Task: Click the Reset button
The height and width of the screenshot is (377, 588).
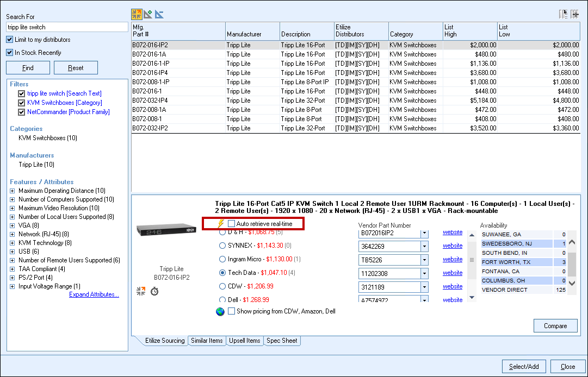Action: (76, 68)
